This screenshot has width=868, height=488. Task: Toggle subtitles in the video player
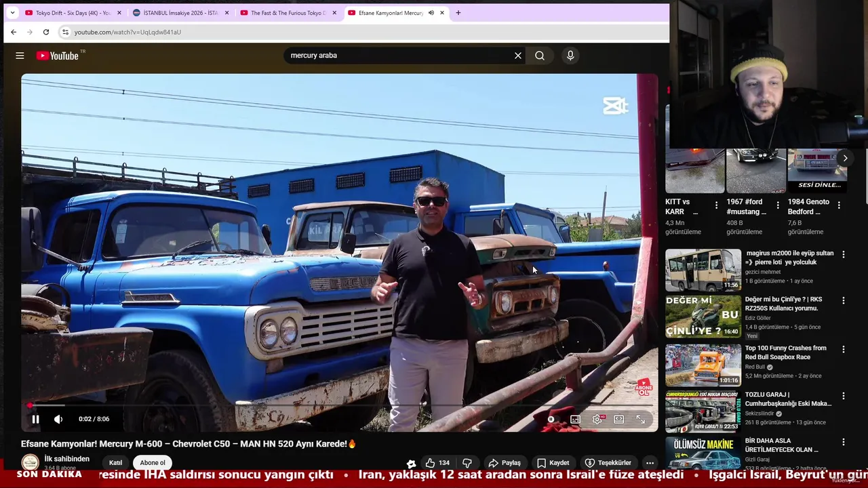[x=575, y=419]
